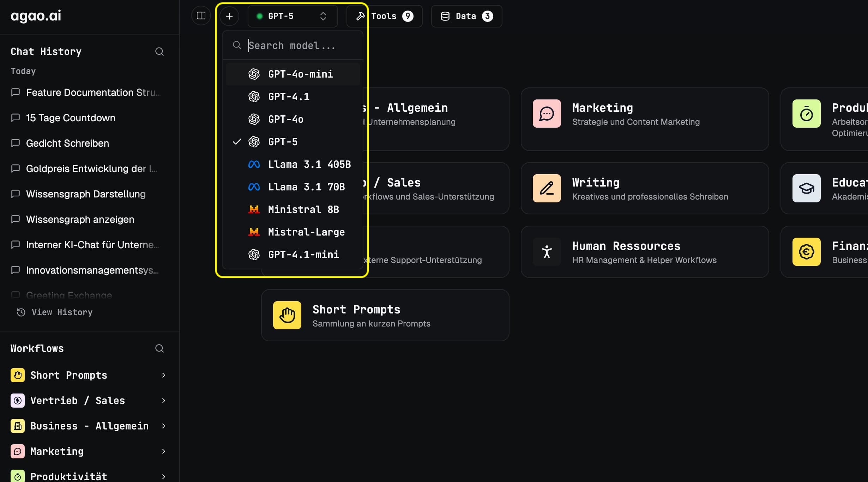Click the search icon next to Workflows

tap(159, 348)
